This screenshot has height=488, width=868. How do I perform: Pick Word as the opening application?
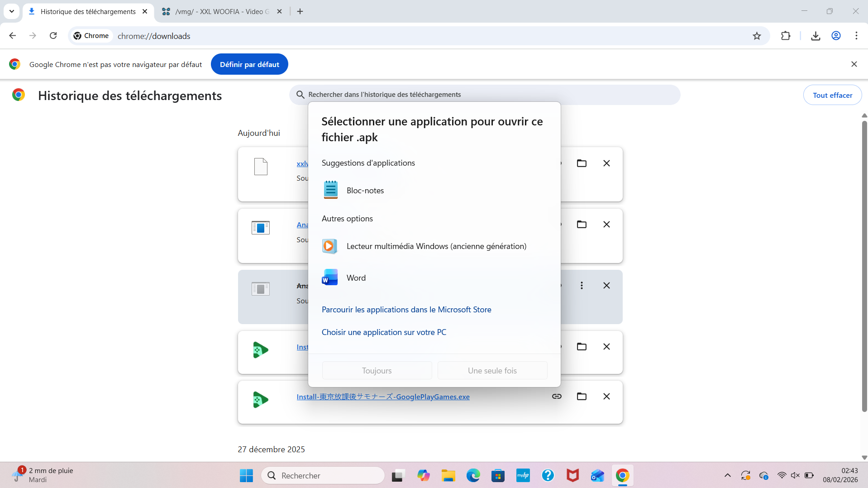click(434, 278)
